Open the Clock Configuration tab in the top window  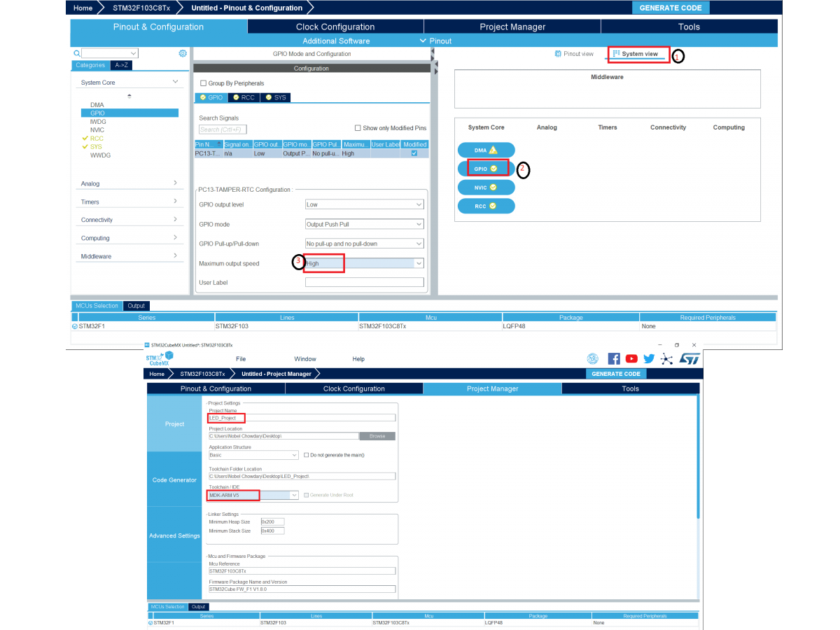point(335,27)
